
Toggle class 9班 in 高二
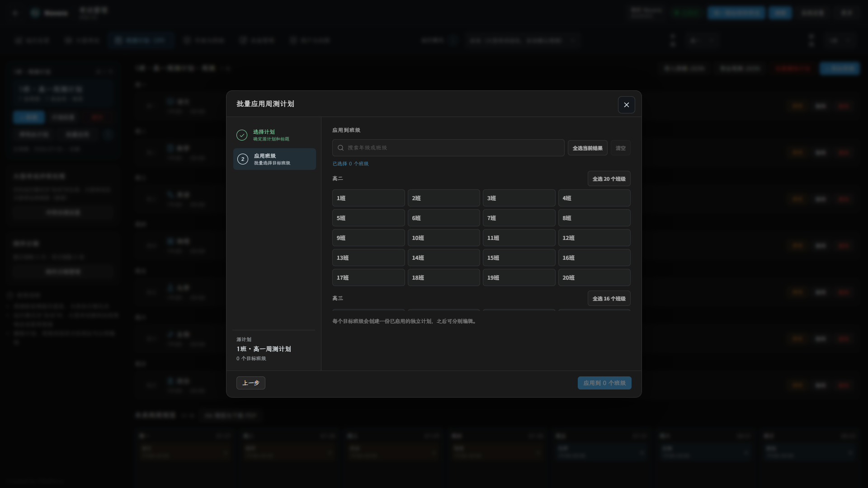pyautogui.click(x=368, y=238)
